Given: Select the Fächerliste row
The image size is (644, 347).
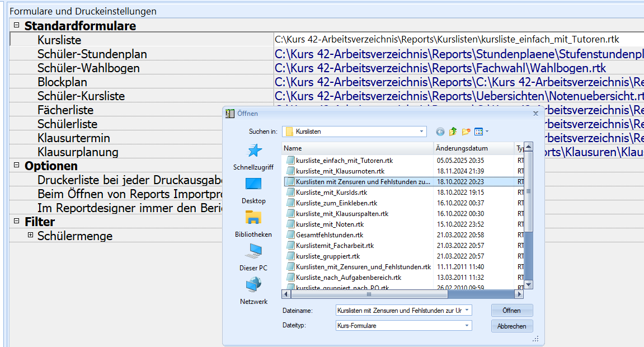Looking at the screenshot, I should tap(116, 110).
